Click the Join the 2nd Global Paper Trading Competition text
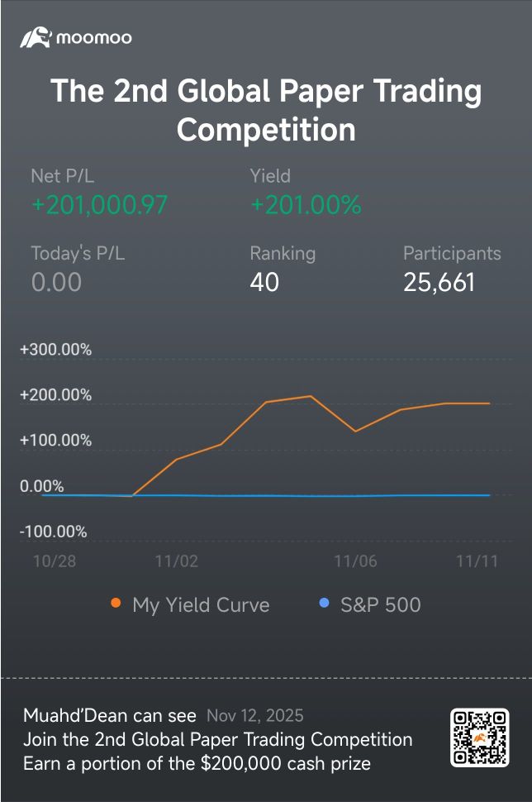The height and width of the screenshot is (802, 532). 218,739
